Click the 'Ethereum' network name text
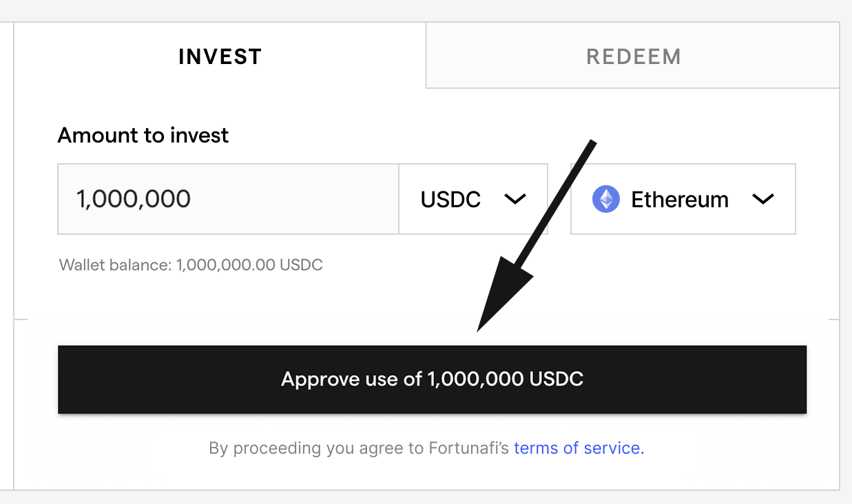The image size is (852, 504). pyautogui.click(x=680, y=199)
